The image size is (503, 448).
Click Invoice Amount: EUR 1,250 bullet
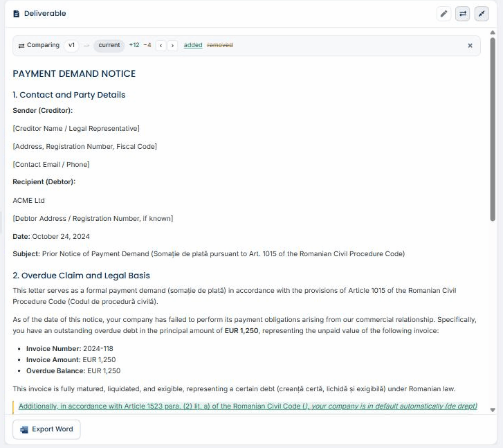(x=71, y=359)
